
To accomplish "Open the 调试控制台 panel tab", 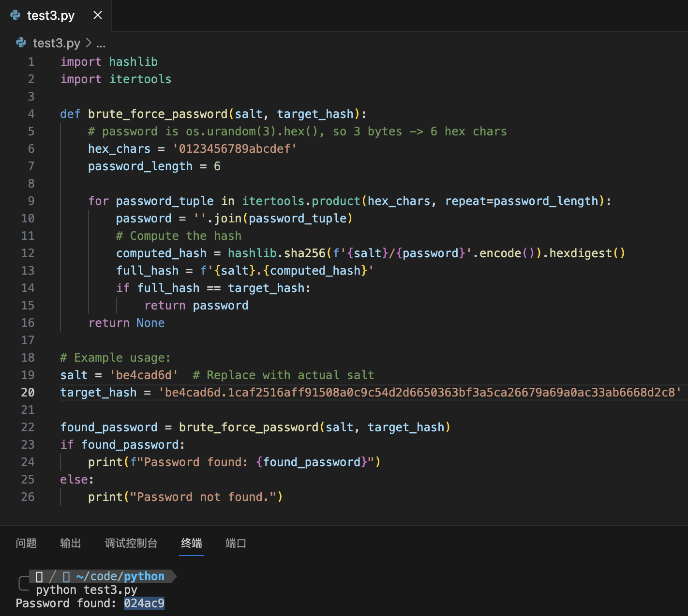I will pos(131,543).
